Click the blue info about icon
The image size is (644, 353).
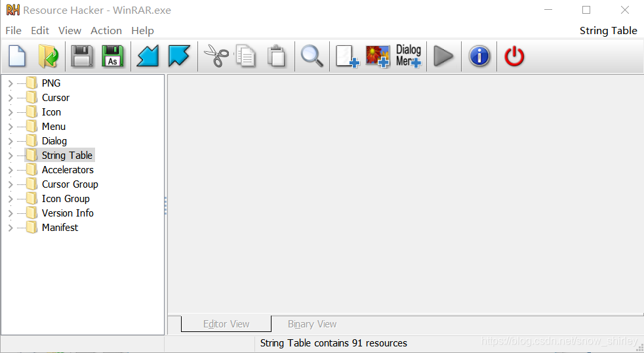(x=479, y=56)
